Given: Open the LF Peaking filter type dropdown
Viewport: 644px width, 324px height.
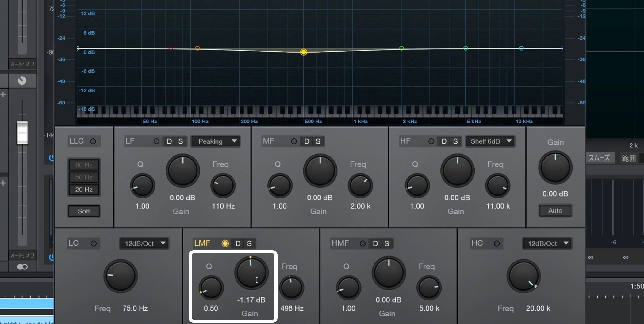Looking at the screenshot, I should [215, 141].
